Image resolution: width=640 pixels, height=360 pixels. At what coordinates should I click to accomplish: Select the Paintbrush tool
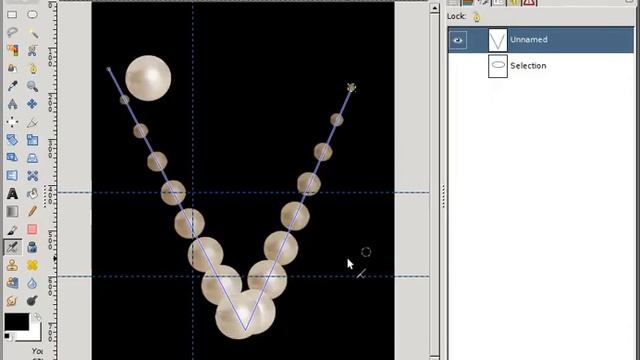(12, 229)
